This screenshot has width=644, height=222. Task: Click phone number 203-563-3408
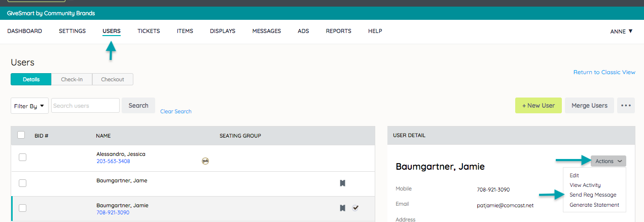pos(113,161)
